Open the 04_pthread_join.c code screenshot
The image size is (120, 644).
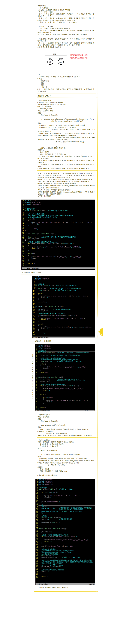pyautogui.click(x=65, y=532)
